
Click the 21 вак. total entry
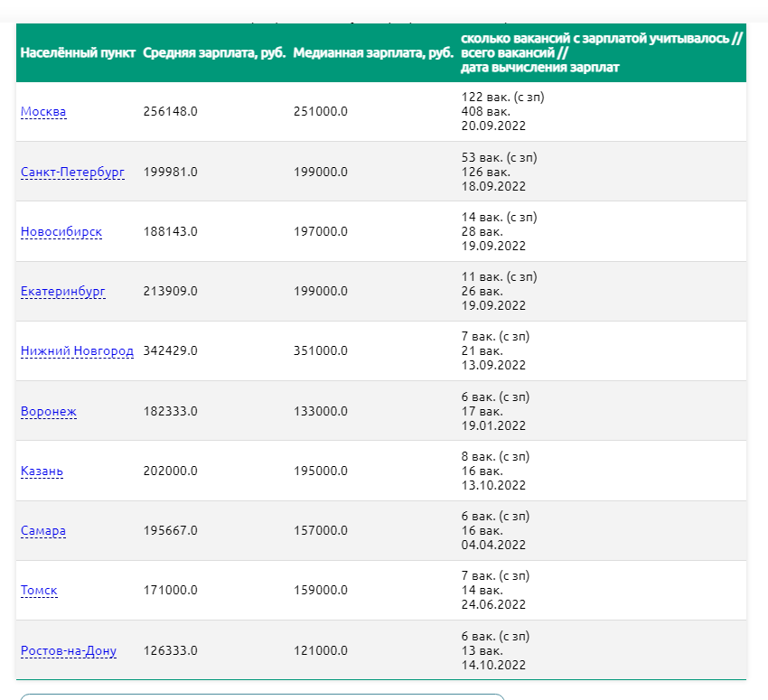482,351
